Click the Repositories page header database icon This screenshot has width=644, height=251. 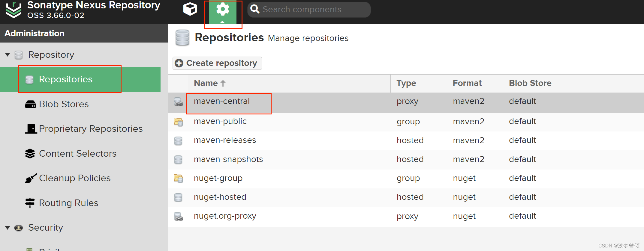(182, 38)
